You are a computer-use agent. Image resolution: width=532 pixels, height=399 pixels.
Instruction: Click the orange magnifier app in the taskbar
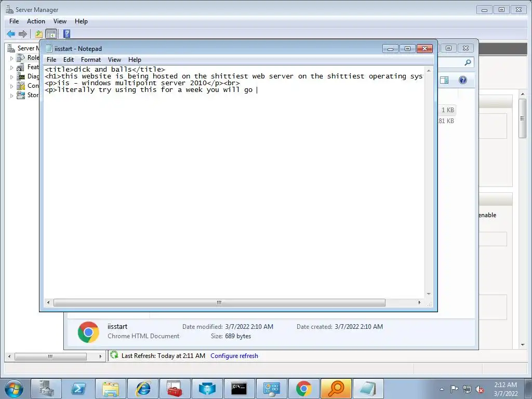pyautogui.click(x=336, y=389)
